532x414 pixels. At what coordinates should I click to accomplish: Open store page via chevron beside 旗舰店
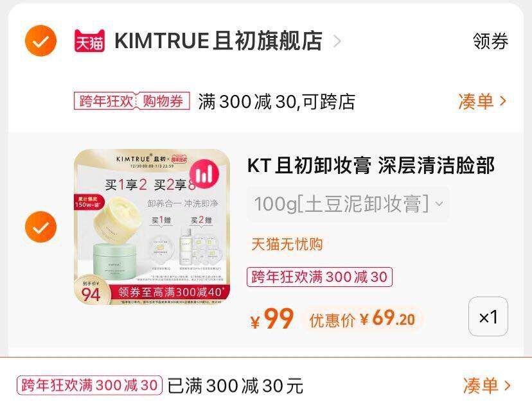coord(337,41)
